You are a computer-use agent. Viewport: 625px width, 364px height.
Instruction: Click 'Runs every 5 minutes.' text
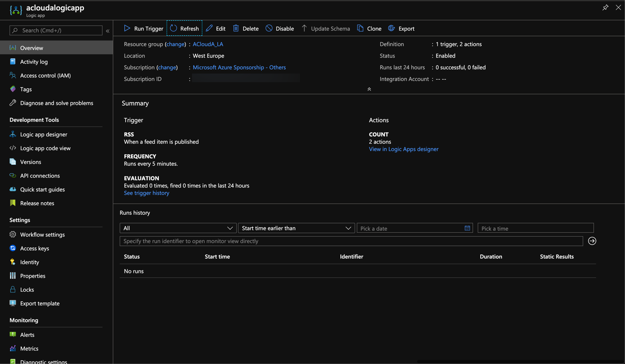[151, 164]
